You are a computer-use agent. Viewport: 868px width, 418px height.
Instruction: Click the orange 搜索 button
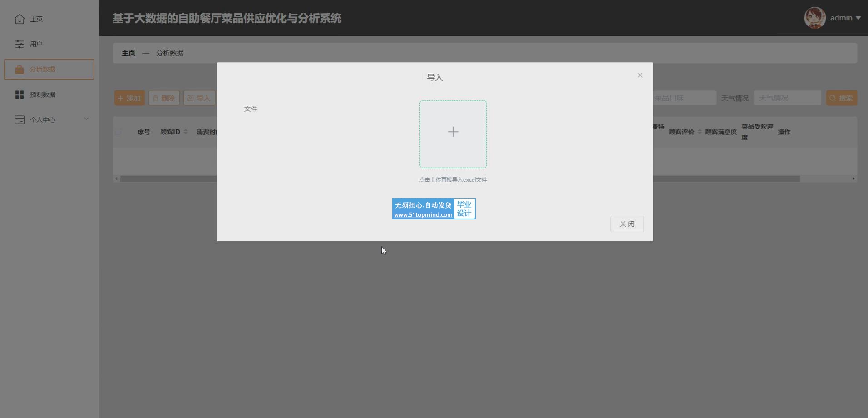(841, 98)
